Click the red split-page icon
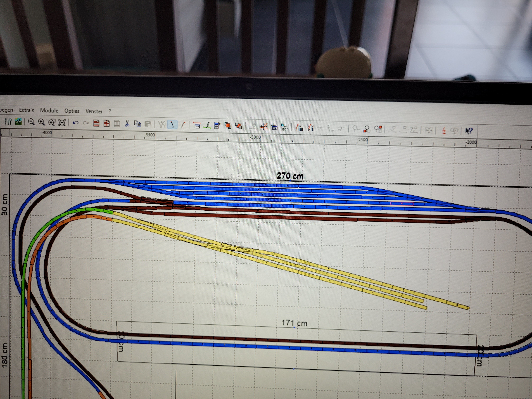The image size is (532, 399). click(x=106, y=124)
